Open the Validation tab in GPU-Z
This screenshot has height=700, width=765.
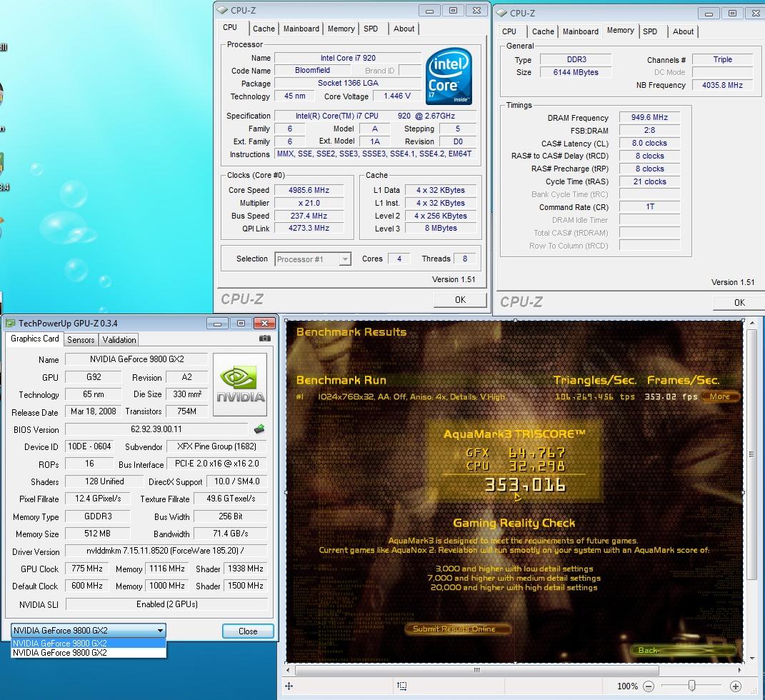click(x=119, y=340)
